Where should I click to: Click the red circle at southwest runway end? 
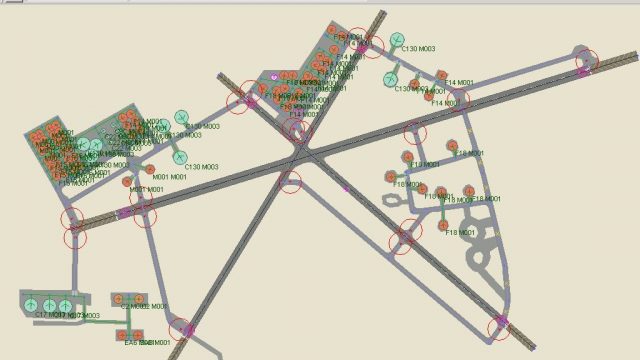click(x=180, y=329)
